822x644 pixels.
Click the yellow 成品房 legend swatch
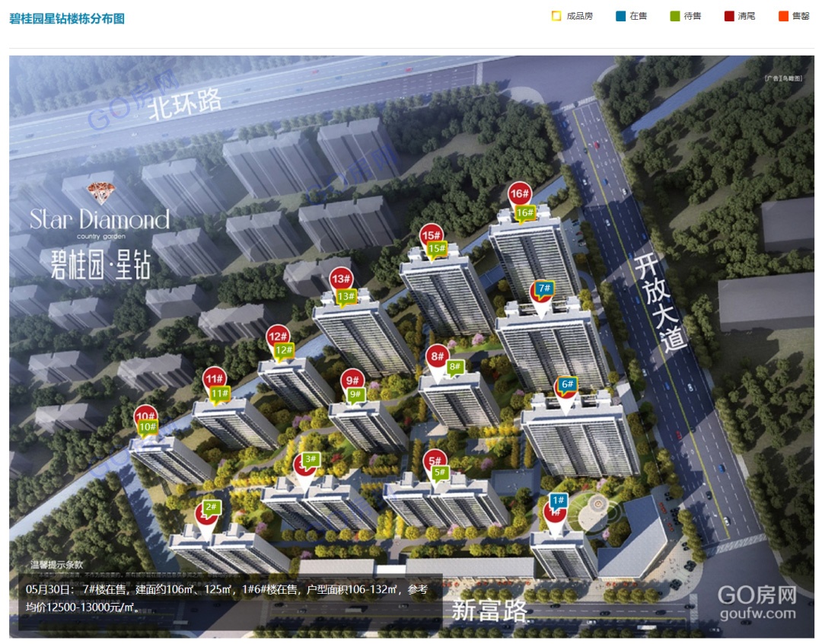click(x=556, y=16)
